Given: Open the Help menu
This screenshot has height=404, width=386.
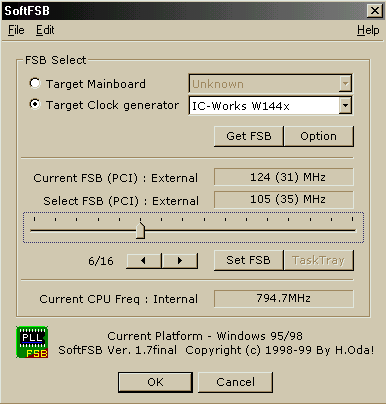Looking at the screenshot, I should pos(368,30).
